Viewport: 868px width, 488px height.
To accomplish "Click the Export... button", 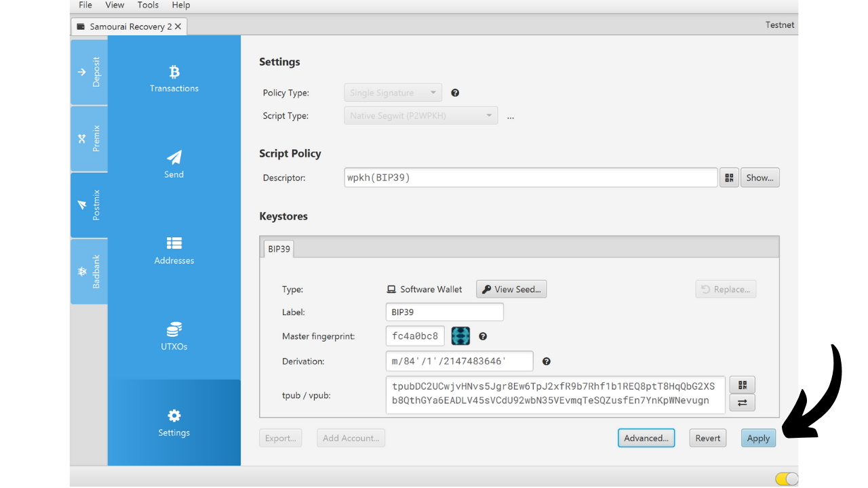I will (x=281, y=438).
